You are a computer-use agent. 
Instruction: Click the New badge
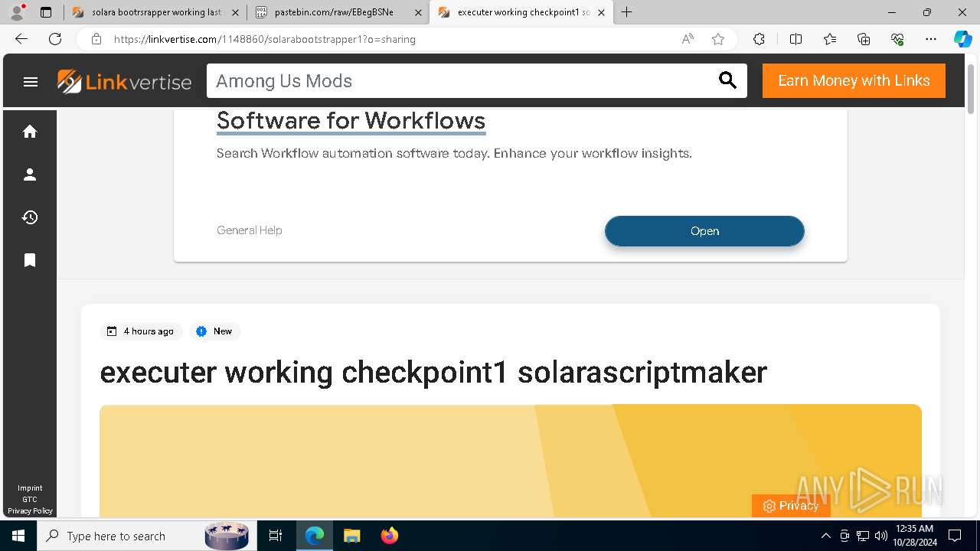coord(214,331)
